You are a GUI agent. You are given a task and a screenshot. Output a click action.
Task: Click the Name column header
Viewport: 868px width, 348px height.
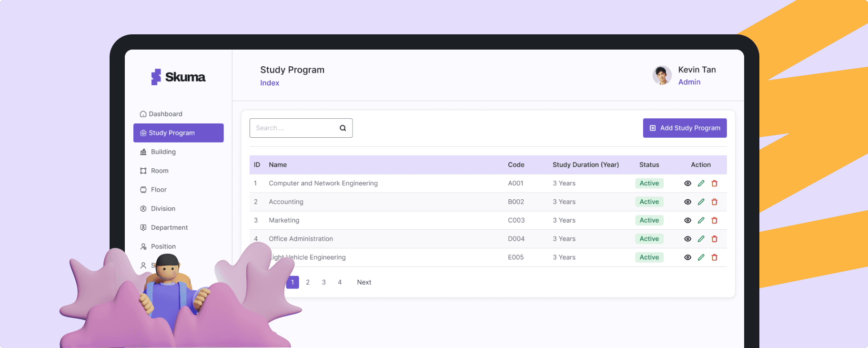[x=278, y=165]
